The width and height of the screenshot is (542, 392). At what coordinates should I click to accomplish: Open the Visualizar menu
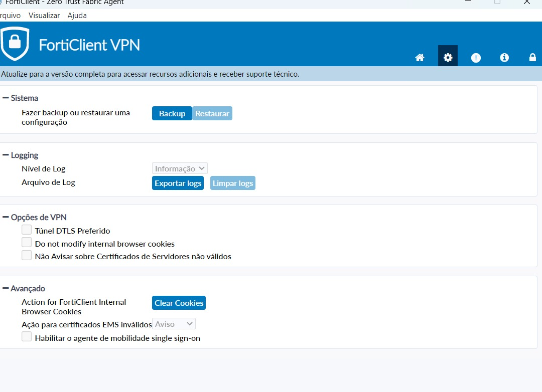[44, 16]
